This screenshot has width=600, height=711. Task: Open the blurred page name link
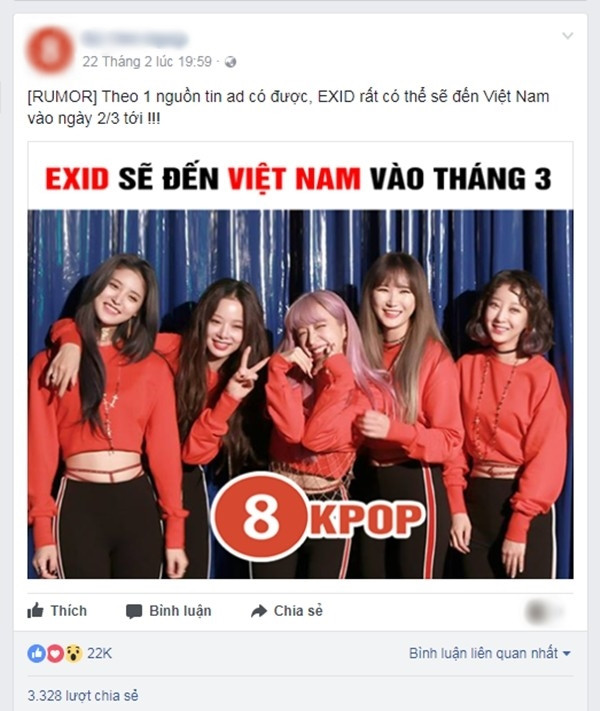(135, 39)
